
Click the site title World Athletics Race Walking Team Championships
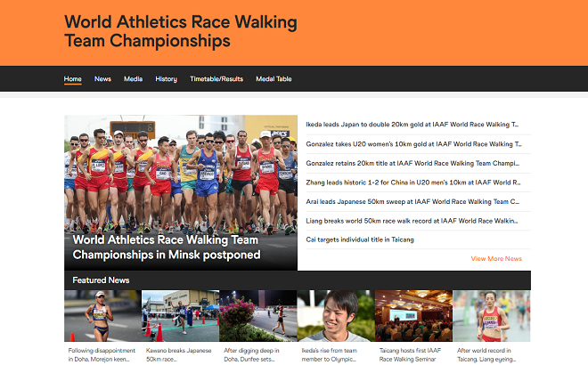[181, 31]
